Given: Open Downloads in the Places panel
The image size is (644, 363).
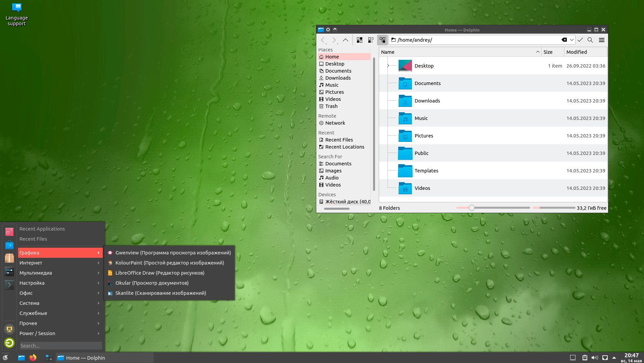Looking at the screenshot, I should [338, 78].
